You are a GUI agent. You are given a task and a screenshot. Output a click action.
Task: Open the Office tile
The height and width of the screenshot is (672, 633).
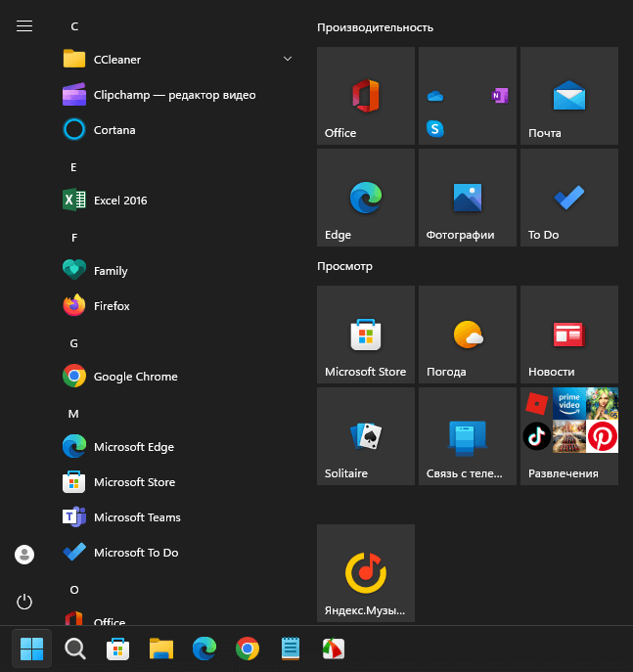366,96
